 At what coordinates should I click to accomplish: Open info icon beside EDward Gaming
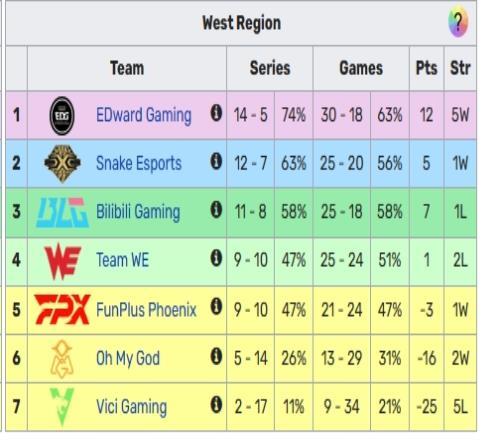coord(216,113)
